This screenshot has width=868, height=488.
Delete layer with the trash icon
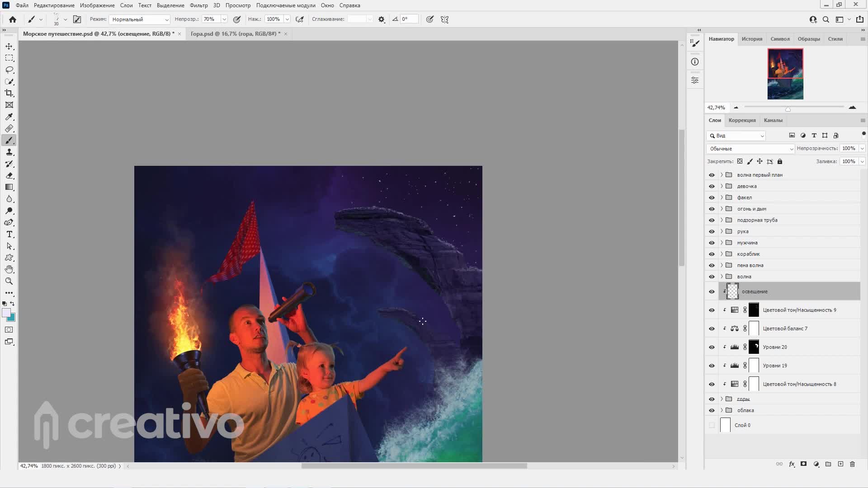click(x=852, y=464)
